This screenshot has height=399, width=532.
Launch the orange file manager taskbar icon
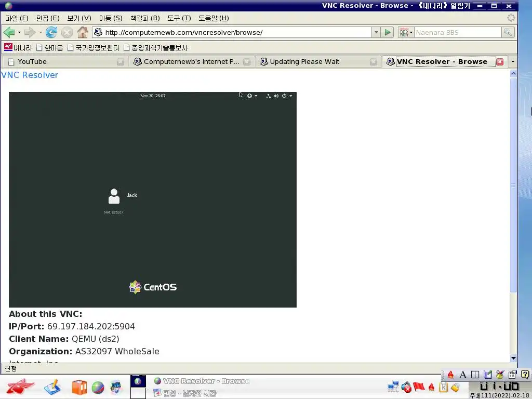point(79,388)
